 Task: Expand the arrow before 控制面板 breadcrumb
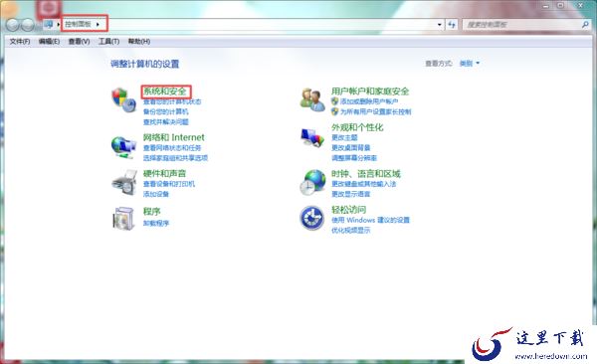coord(59,25)
